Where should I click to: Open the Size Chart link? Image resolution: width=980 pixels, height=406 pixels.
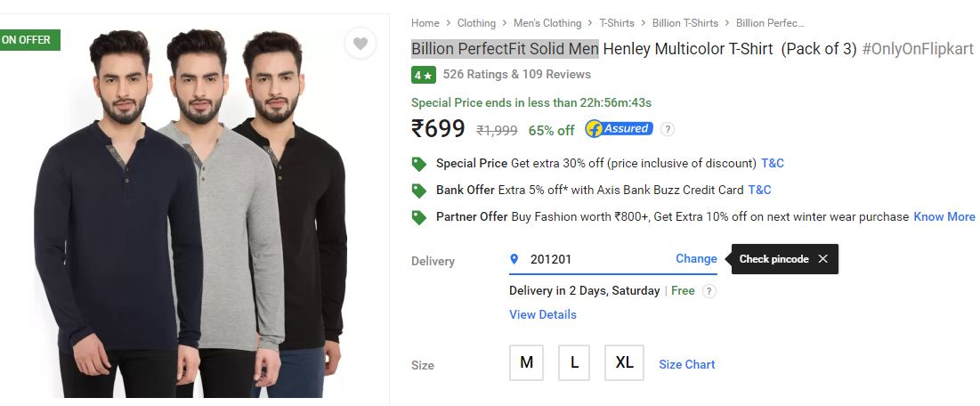tap(686, 364)
